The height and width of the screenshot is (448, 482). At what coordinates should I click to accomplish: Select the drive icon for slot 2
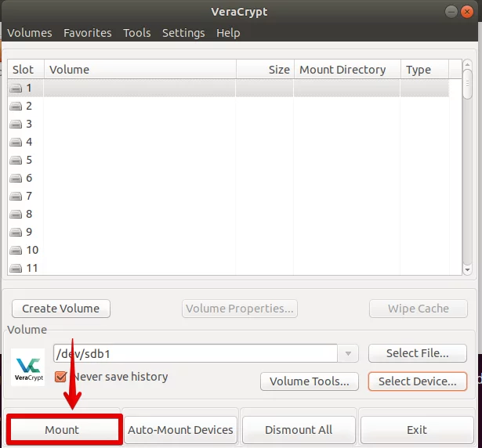click(16, 106)
